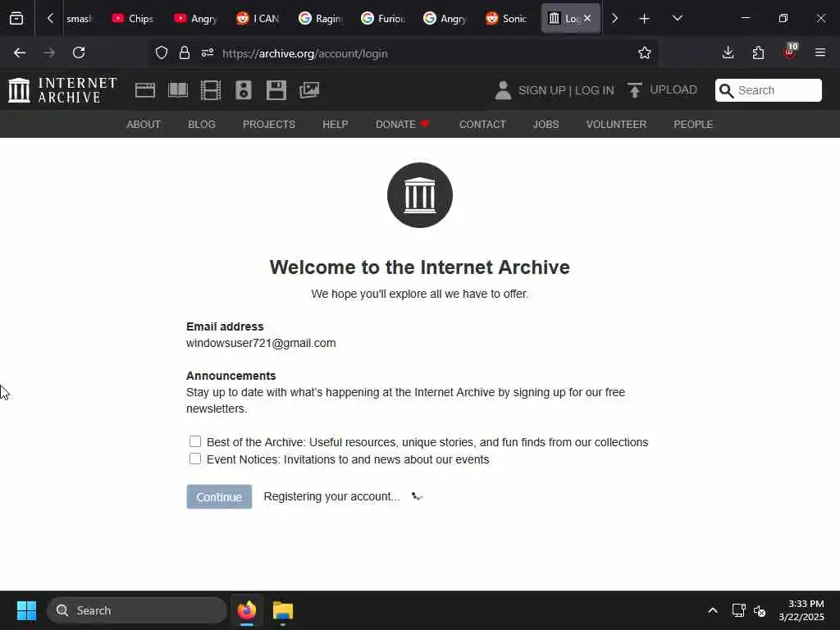Image resolution: width=840 pixels, height=630 pixels.
Task: Open the Firefox downloads panel
Action: (x=728, y=52)
